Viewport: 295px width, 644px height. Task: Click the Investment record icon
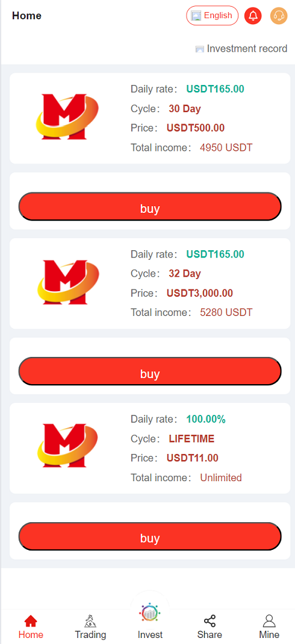(199, 49)
